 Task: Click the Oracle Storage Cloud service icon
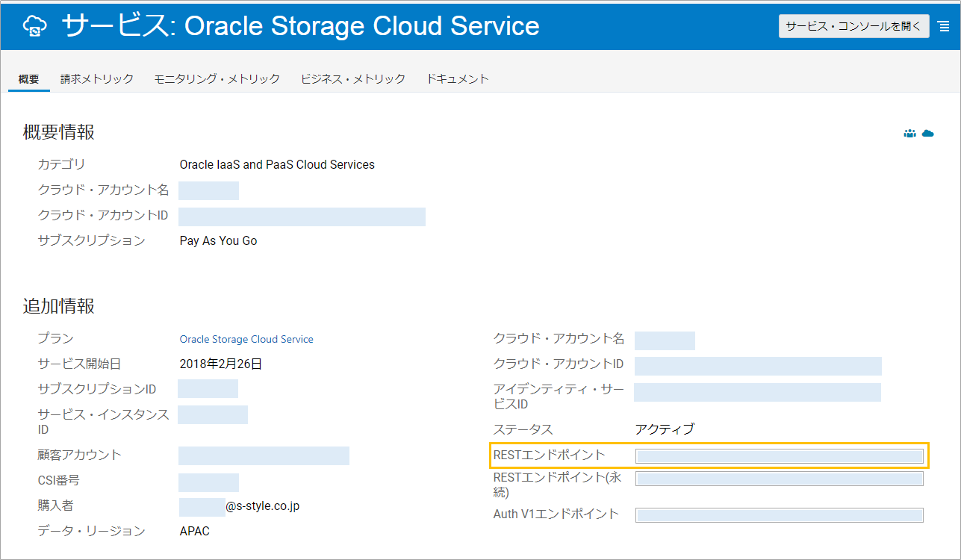coord(34,26)
